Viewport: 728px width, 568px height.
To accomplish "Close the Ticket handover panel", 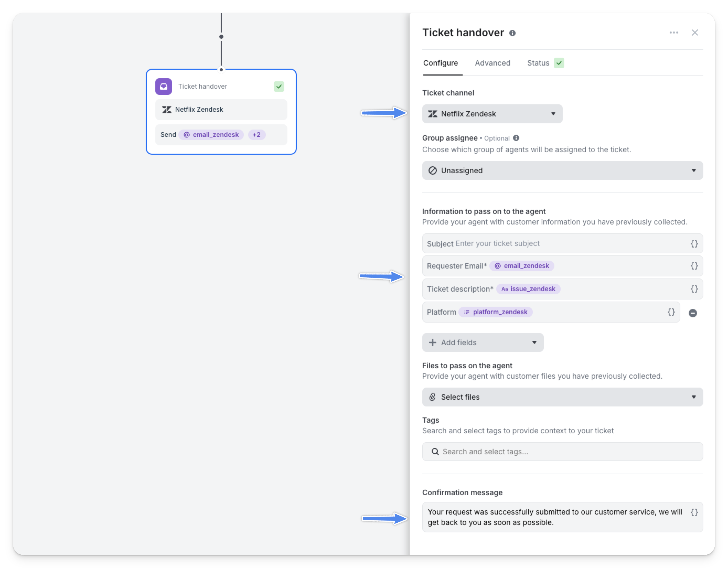I will (x=695, y=33).
